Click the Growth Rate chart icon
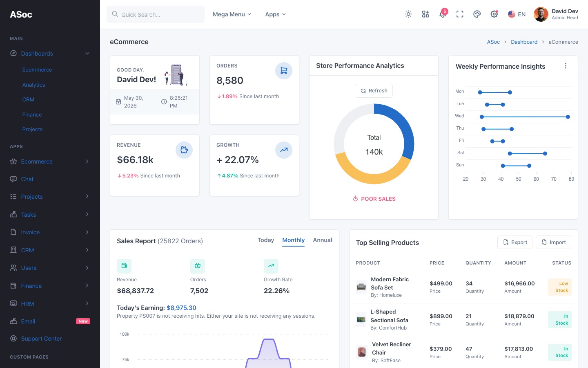588x368 pixels. 271,266
